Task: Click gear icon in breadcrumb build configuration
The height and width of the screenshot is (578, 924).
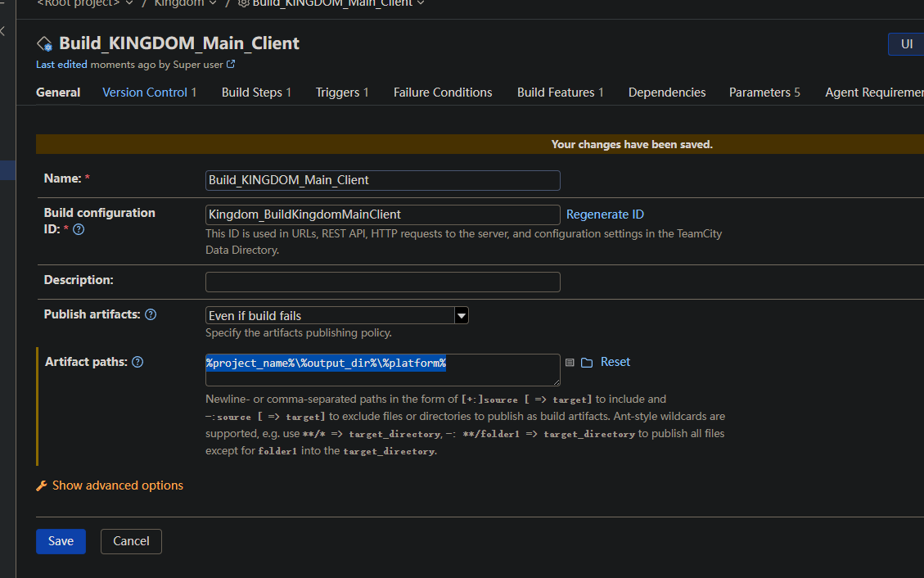Action: tap(243, 3)
